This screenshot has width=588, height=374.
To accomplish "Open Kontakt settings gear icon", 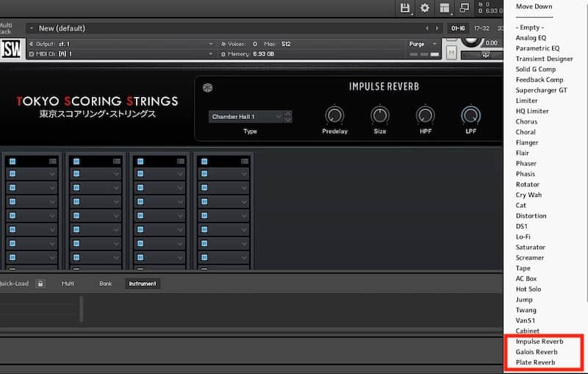I will (425, 8).
